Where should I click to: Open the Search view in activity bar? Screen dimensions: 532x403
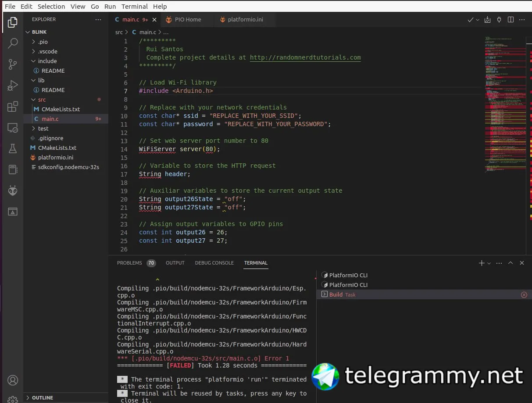point(13,43)
